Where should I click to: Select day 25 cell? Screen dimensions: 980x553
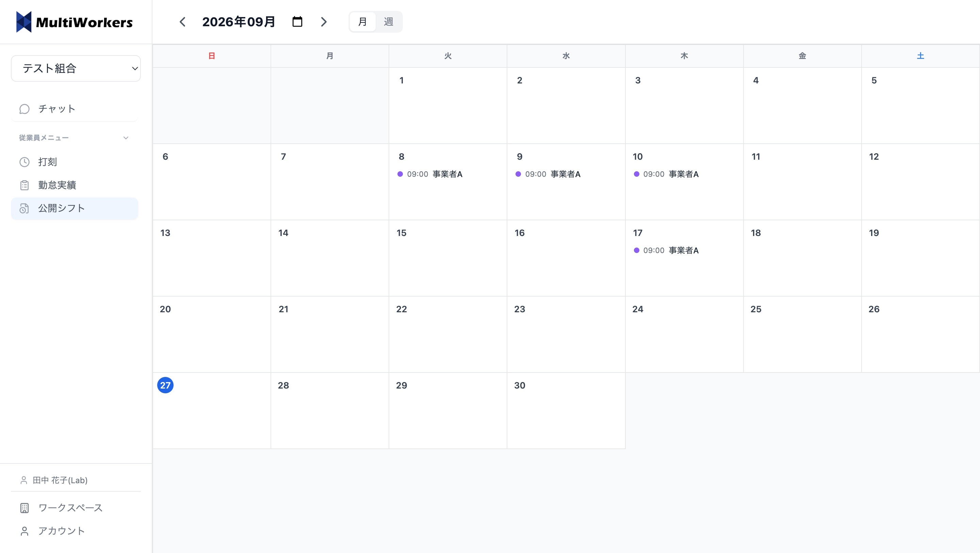802,334
